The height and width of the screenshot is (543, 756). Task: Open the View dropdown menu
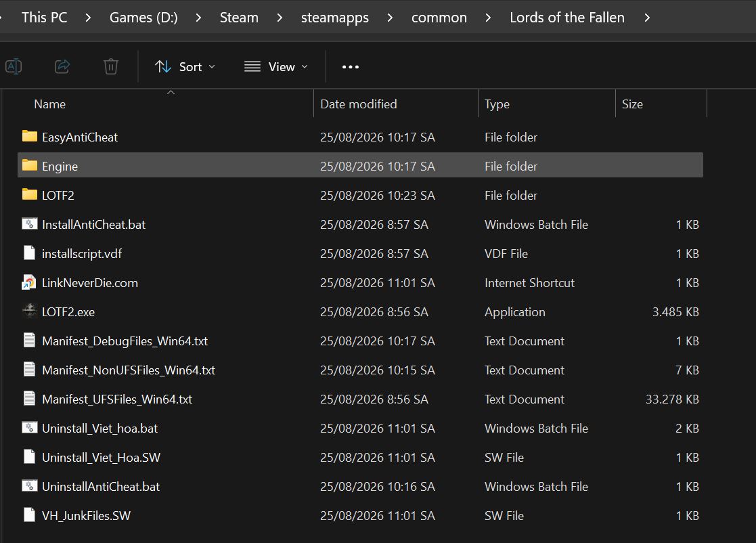(275, 66)
